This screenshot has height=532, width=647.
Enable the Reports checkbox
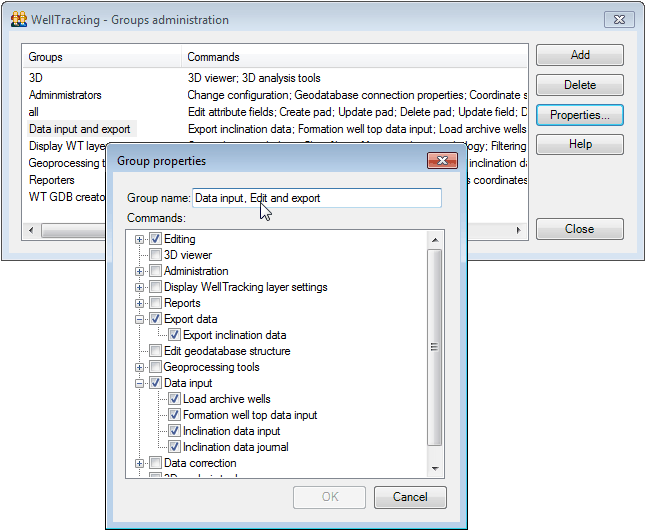click(156, 303)
